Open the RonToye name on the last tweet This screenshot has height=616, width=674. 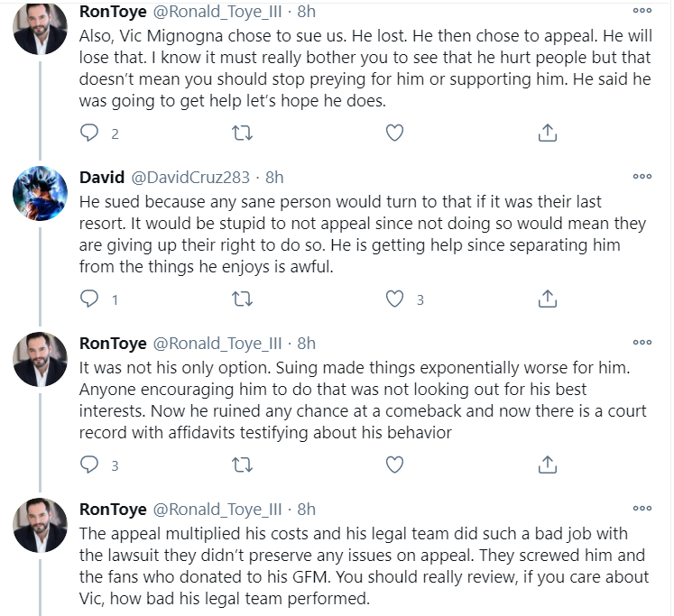tap(113, 510)
